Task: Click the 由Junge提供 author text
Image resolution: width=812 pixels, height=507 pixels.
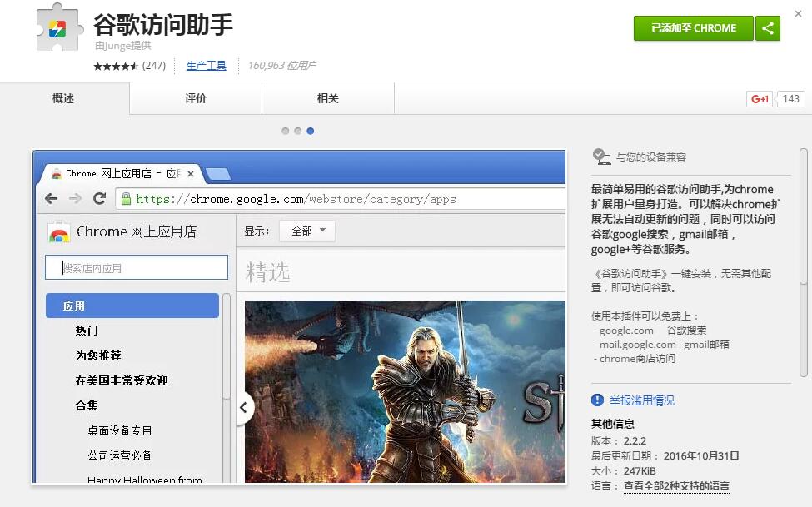Action: click(x=123, y=46)
